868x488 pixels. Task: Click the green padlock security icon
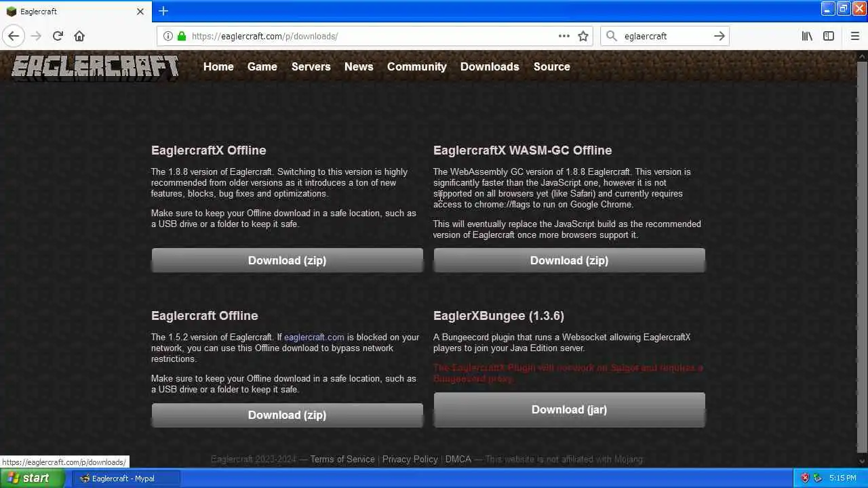[181, 36]
